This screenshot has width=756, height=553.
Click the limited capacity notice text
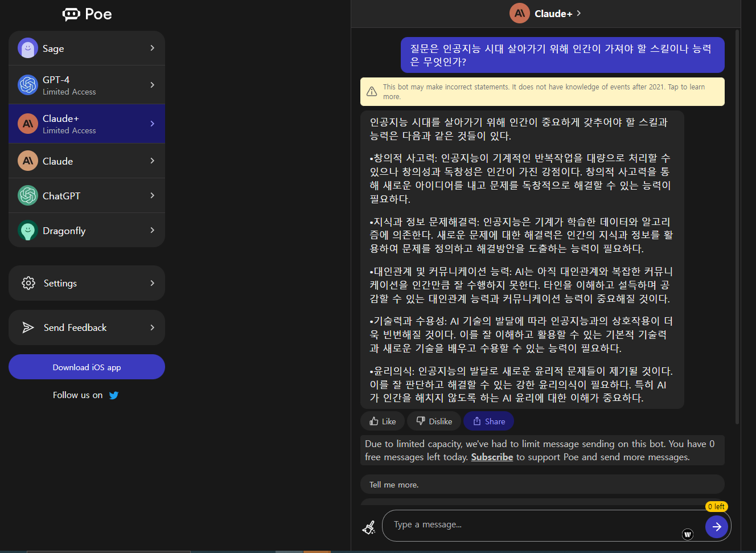(543, 450)
